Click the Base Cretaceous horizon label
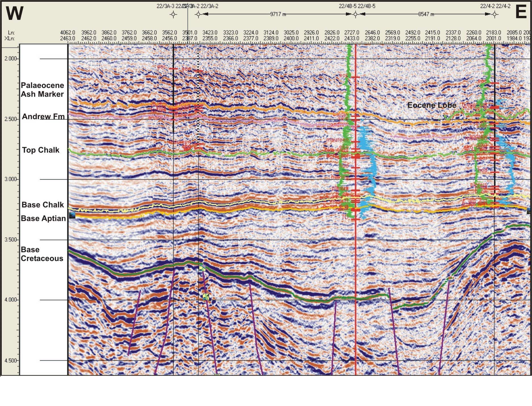The height and width of the screenshot is (406, 532). (42, 254)
